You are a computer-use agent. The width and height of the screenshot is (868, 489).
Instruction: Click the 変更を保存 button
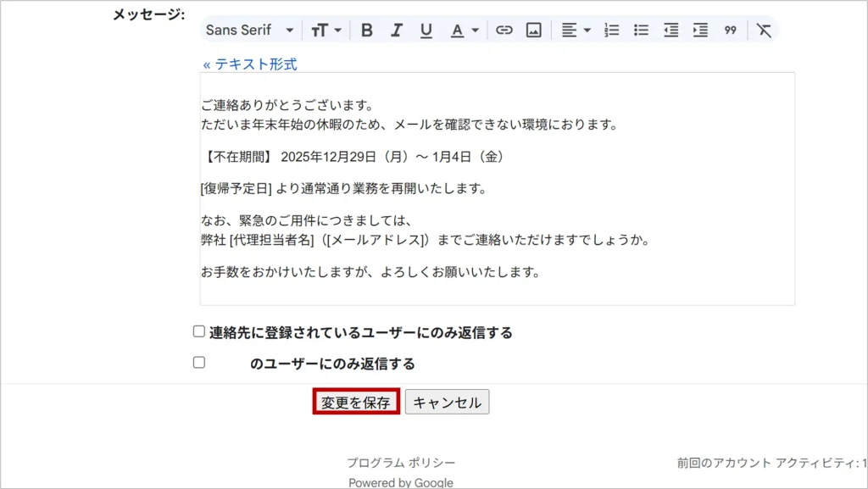[356, 403]
